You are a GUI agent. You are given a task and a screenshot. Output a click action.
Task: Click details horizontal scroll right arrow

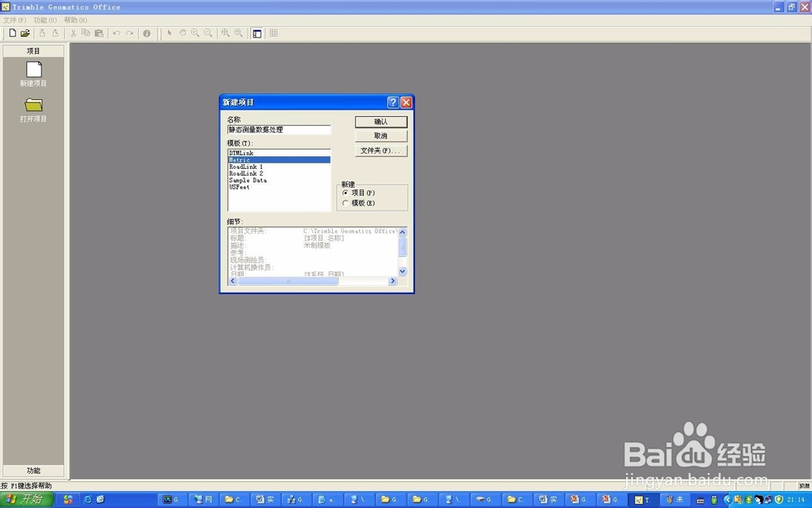point(392,281)
